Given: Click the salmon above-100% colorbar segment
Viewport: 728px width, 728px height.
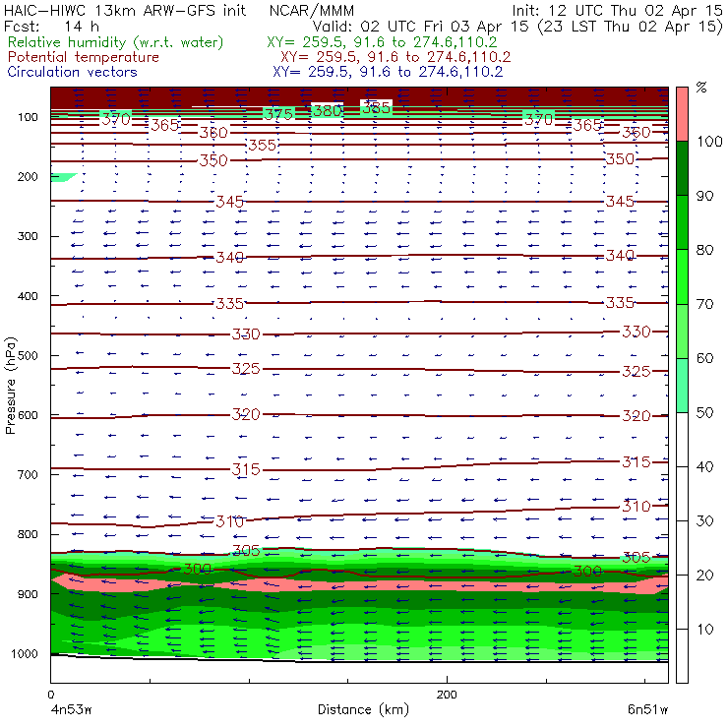Looking at the screenshot, I should (682, 114).
